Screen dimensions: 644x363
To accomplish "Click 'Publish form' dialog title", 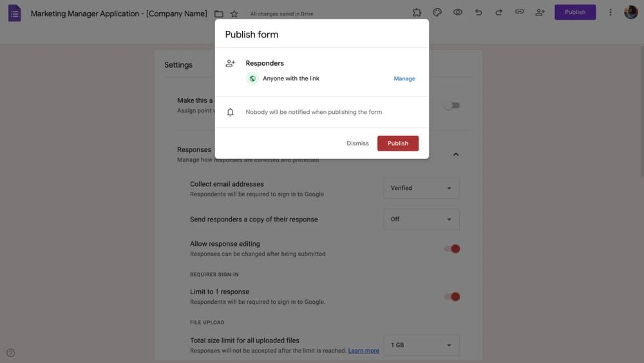I will point(252,35).
